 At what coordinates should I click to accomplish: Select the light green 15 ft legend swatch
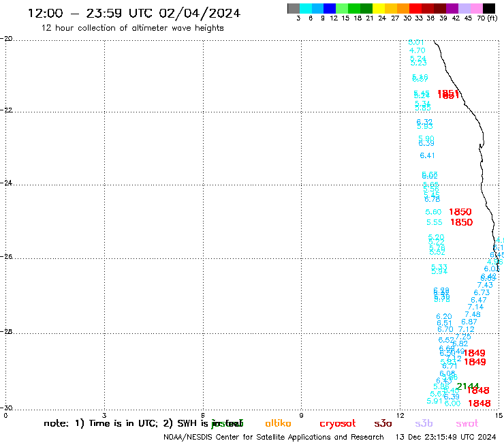pos(342,8)
